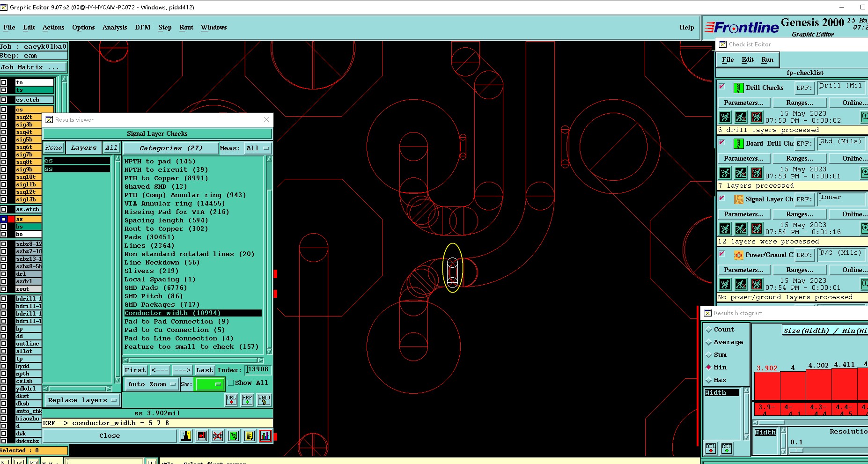Run Signal Layer Checks with first runner icon
Screen dimensions: 868x464
[725, 228]
